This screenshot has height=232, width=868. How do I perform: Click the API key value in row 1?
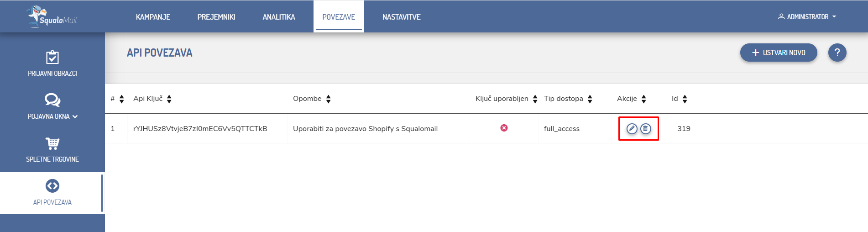tap(200, 129)
